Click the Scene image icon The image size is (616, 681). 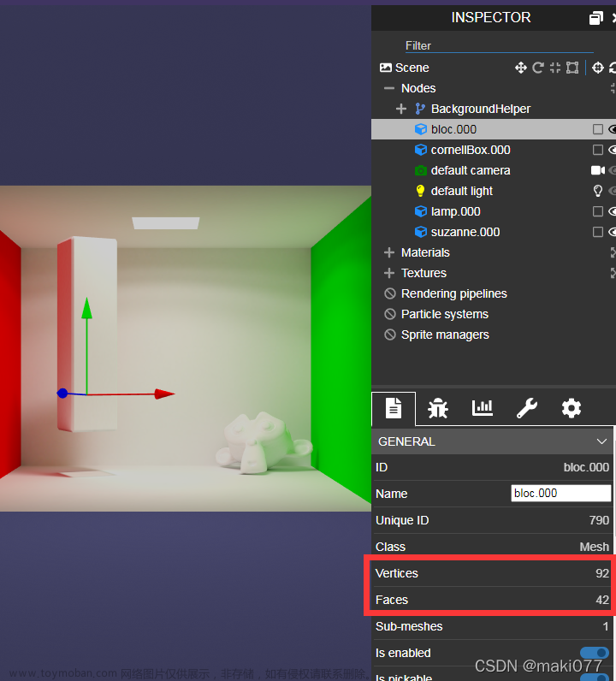coord(385,68)
